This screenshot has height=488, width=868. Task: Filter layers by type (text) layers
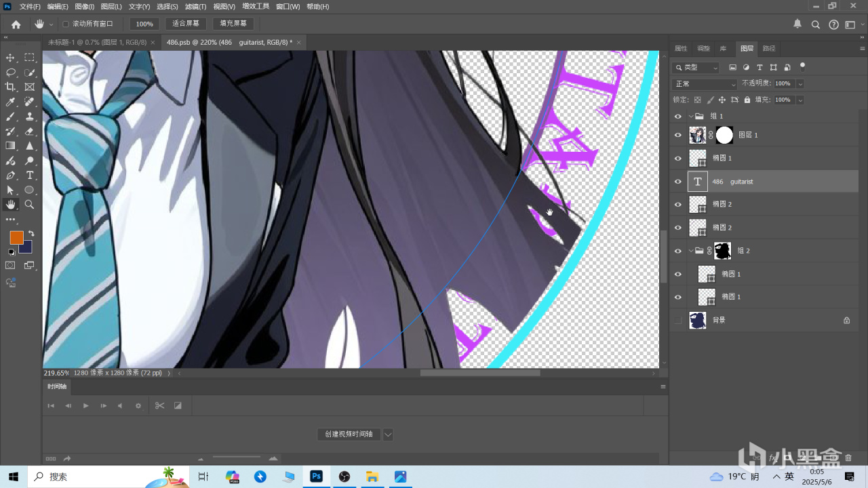tap(759, 67)
